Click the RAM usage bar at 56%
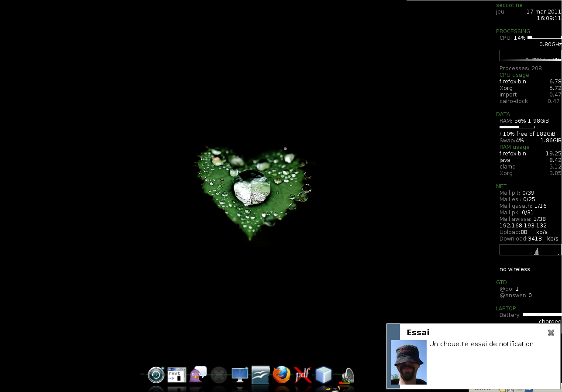This screenshot has height=392, width=562. 517,127
